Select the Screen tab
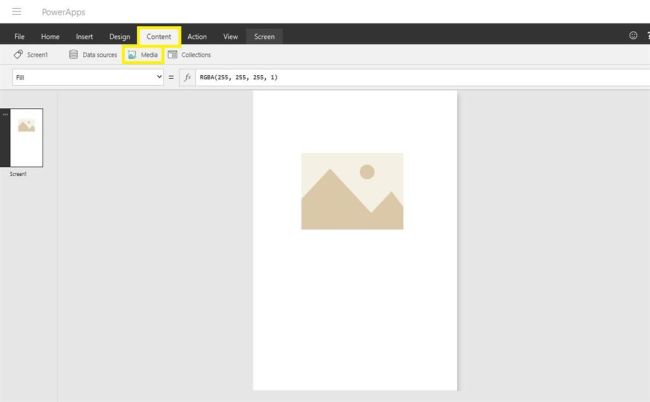This screenshot has height=402, width=650. pyautogui.click(x=264, y=36)
